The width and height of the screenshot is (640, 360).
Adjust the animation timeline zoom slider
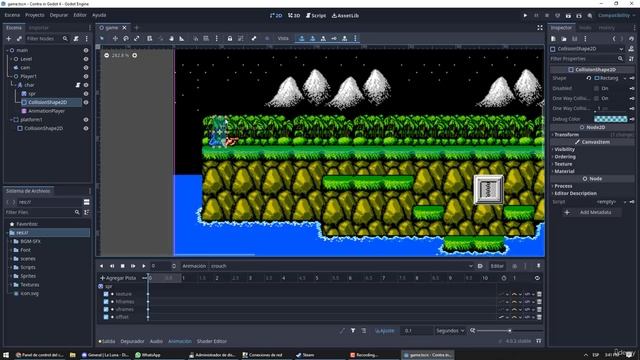pyautogui.click(x=510, y=331)
